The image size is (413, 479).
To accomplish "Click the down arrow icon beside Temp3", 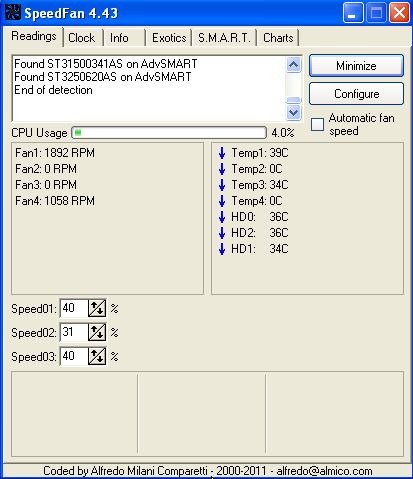I will click(x=222, y=185).
